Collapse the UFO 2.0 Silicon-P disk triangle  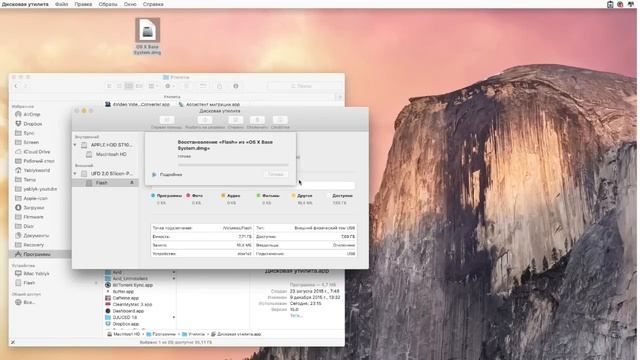[x=75, y=173]
